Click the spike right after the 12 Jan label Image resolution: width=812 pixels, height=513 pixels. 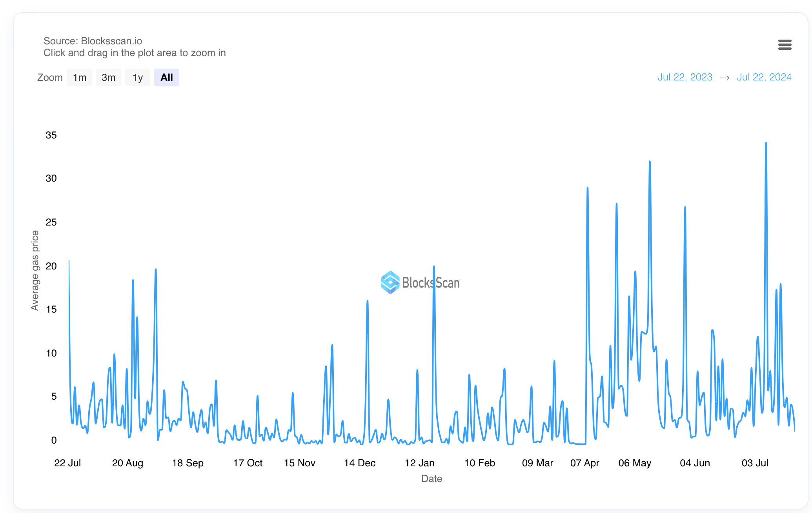(434, 267)
